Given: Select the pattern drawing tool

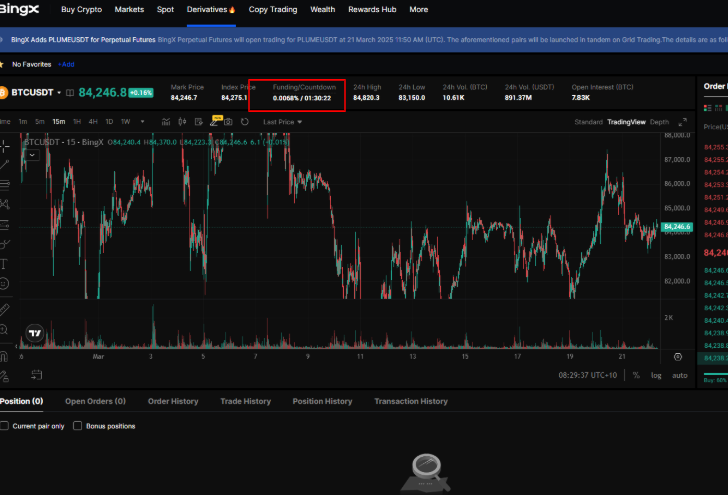Looking at the screenshot, I should [4, 204].
